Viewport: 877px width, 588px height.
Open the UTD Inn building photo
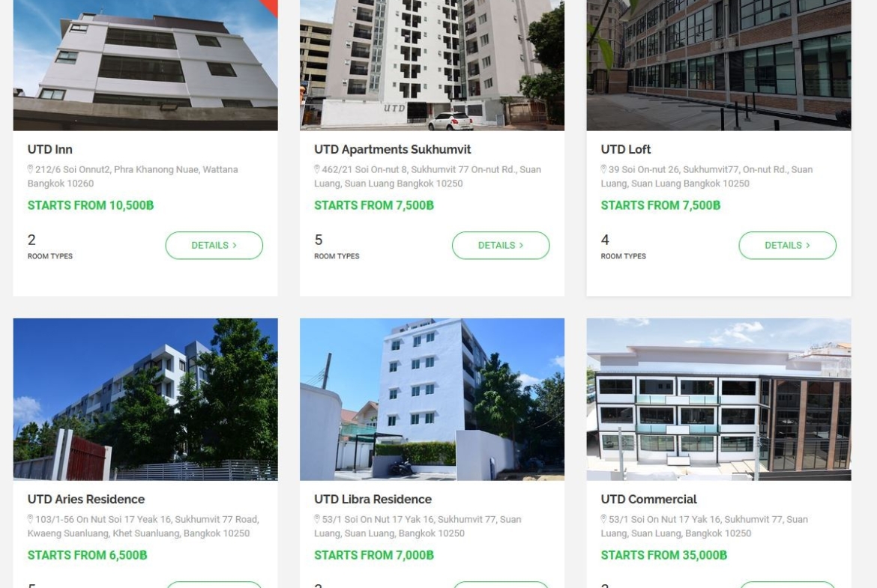coord(145,65)
